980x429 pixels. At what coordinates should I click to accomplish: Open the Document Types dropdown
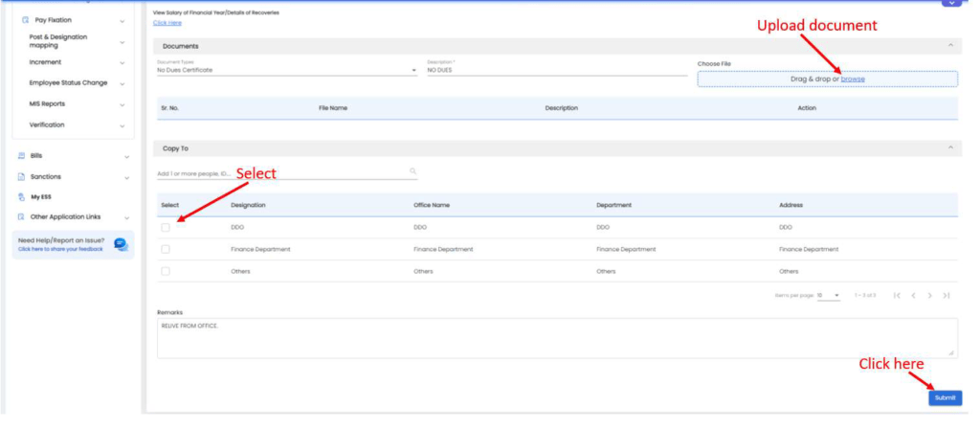(x=287, y=70)
